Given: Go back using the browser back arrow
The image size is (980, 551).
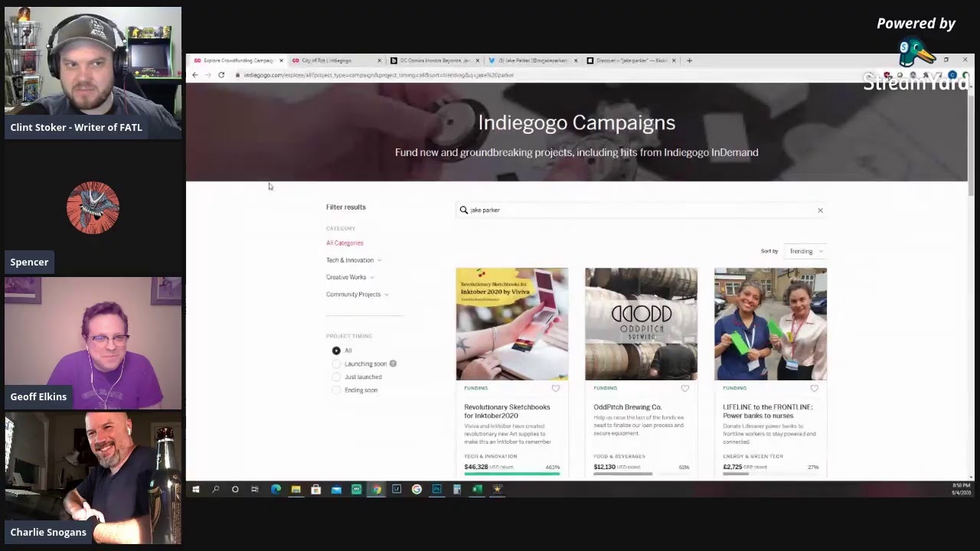Looking at the screenshot, I should (x=195, y=75).
